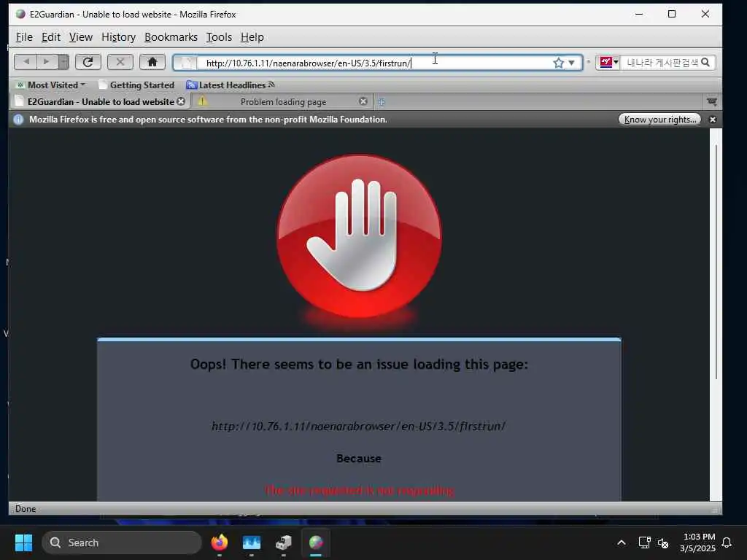747x560 pixels.
Task: Click the Done status bar text
Action: (26, 508)
